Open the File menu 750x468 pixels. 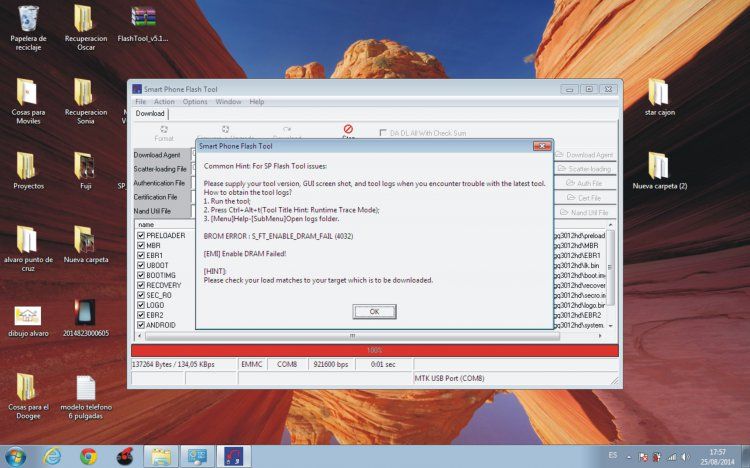point(141,101)
